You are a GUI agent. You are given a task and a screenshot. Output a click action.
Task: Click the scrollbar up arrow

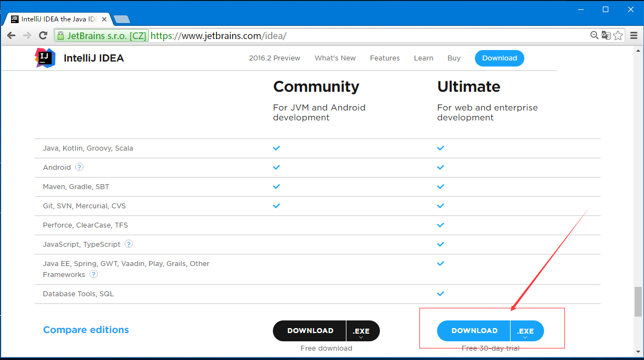coord(638,51)
